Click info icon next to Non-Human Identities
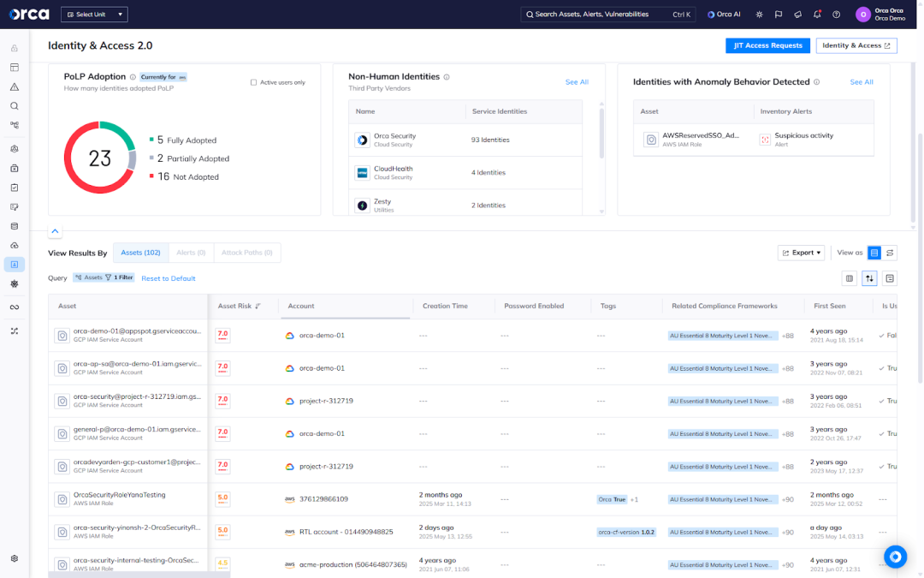 447,77
